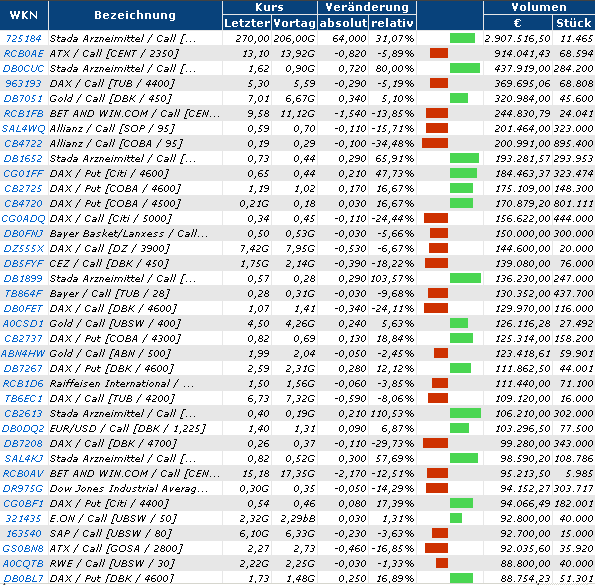
Task: Sort by absolut change header
Action: click(x=343, y=23)
